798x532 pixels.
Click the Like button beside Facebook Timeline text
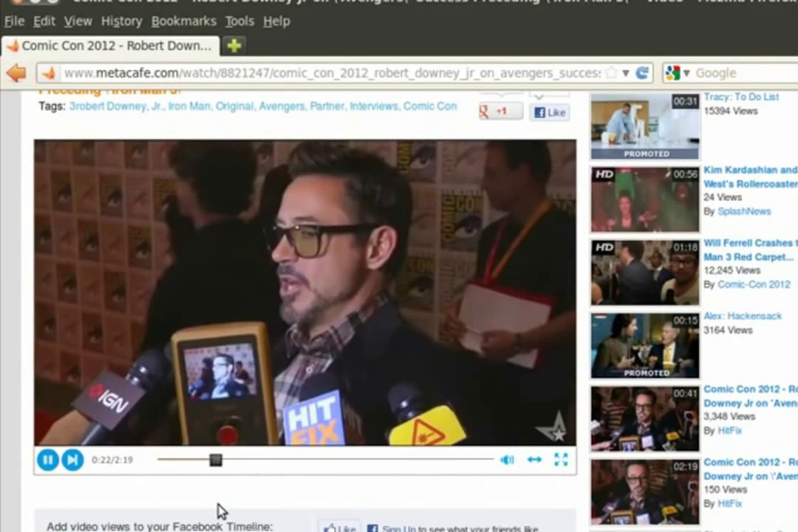tap(339, 528)
